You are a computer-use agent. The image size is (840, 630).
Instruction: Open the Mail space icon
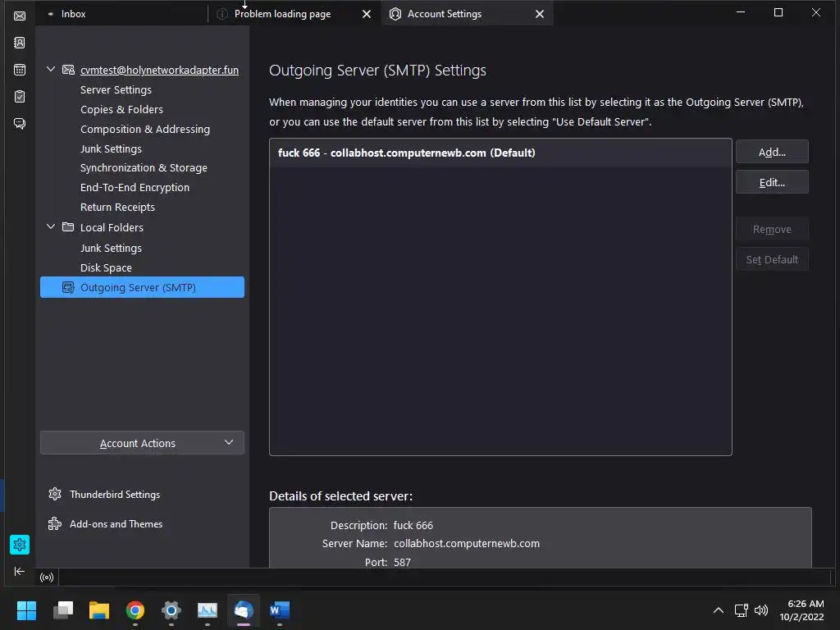click(20, 16)
